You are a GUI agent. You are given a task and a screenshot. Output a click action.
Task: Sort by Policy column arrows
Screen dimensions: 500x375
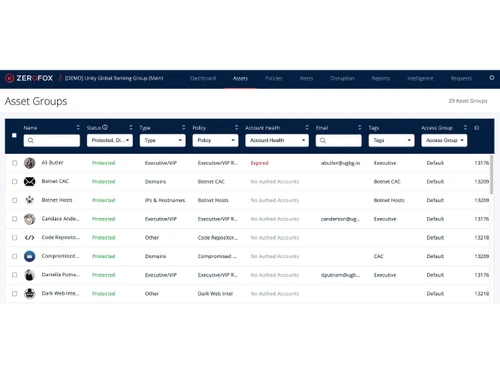click(236, 127)
